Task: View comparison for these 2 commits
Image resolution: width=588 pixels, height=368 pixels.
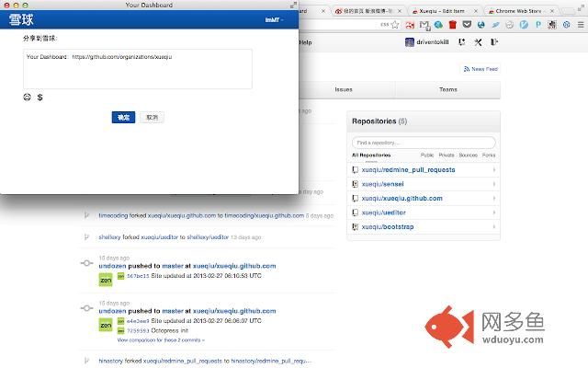Action: coord(161,340)
